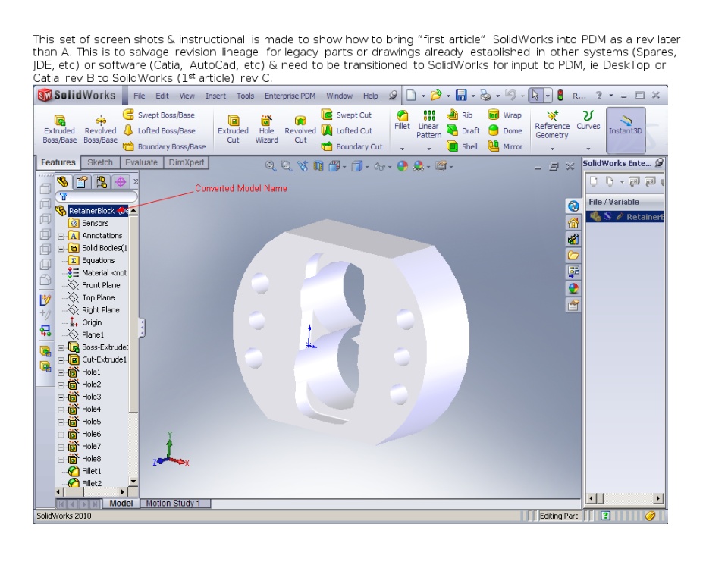This screenshot has height=562, width=728.
Task: Click the Linear Pattern tool
Action: click(x=428, y=124)
